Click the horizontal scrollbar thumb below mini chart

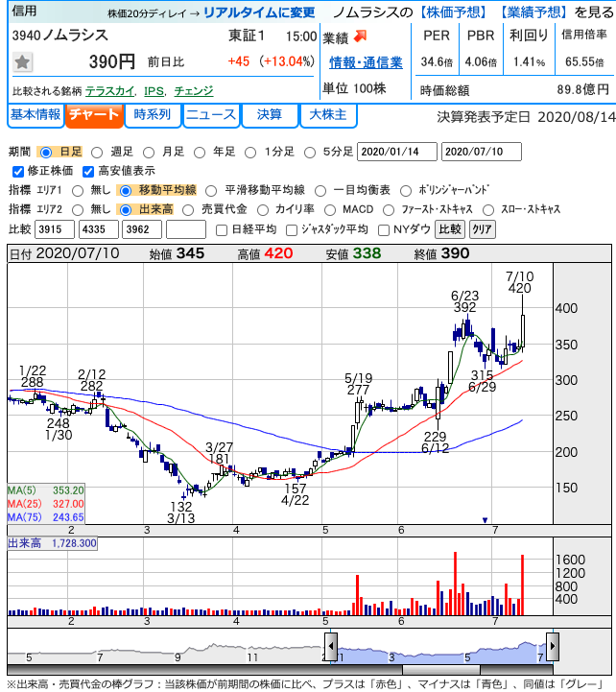click(441, 670)
